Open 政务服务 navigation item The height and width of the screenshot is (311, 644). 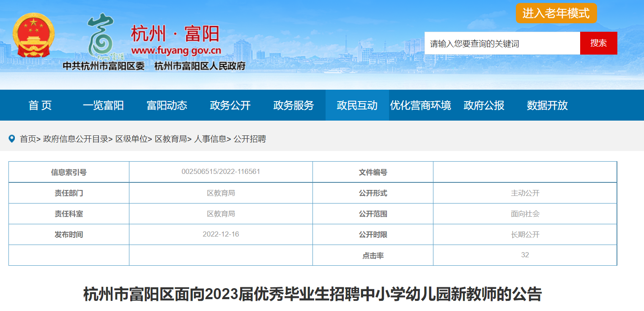click(x=294, y=105)
